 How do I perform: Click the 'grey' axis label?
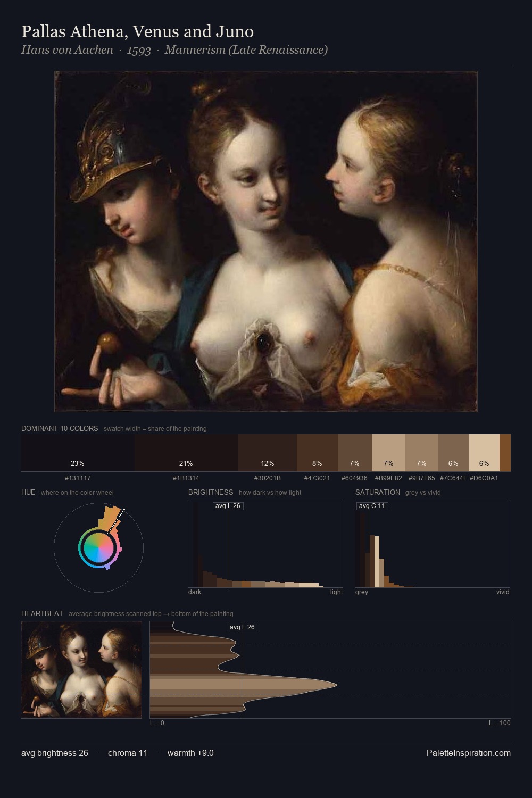pos(362,592)
